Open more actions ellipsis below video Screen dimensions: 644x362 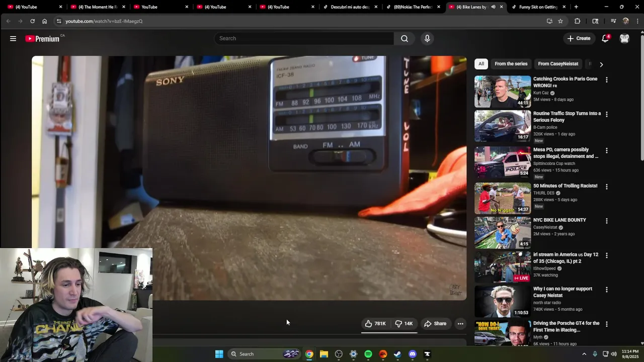(460, 324)
